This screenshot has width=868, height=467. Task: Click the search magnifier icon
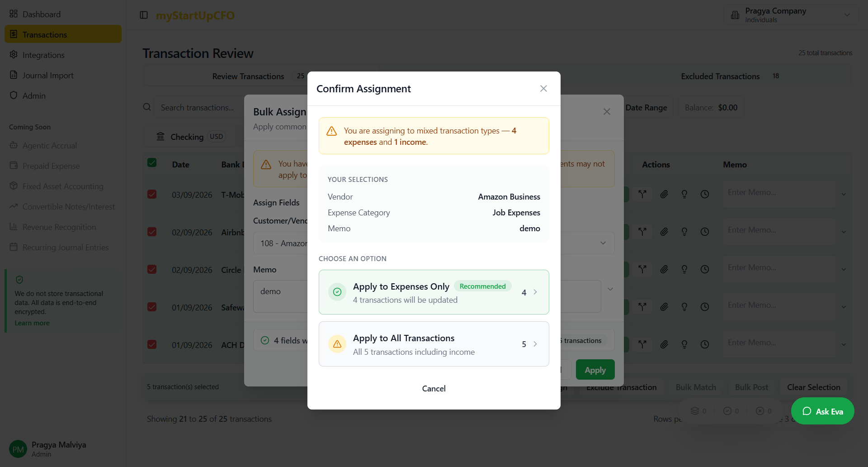click(147, 107)
